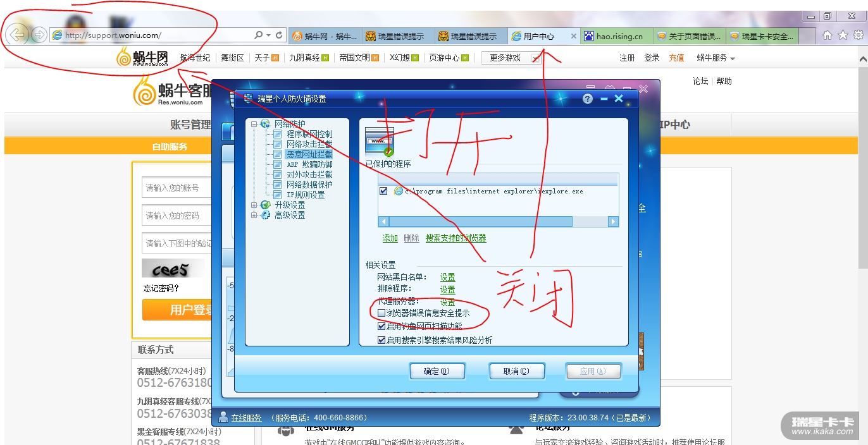Switch to the 蜗牛网 browser tab
868x445 pixels.
tap(325, 36)
